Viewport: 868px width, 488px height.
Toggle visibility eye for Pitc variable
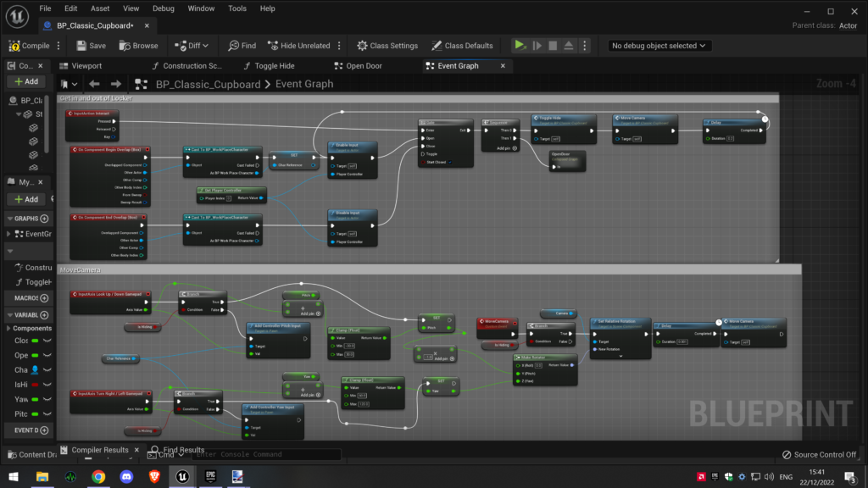47,413
